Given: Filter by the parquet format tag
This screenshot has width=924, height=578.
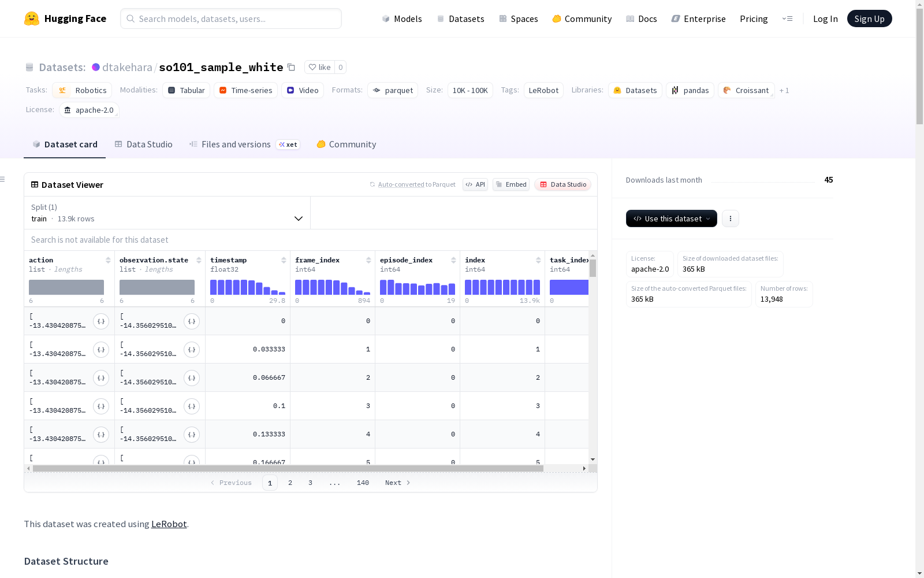Looking at the screenshot, I should coord(393,90).
